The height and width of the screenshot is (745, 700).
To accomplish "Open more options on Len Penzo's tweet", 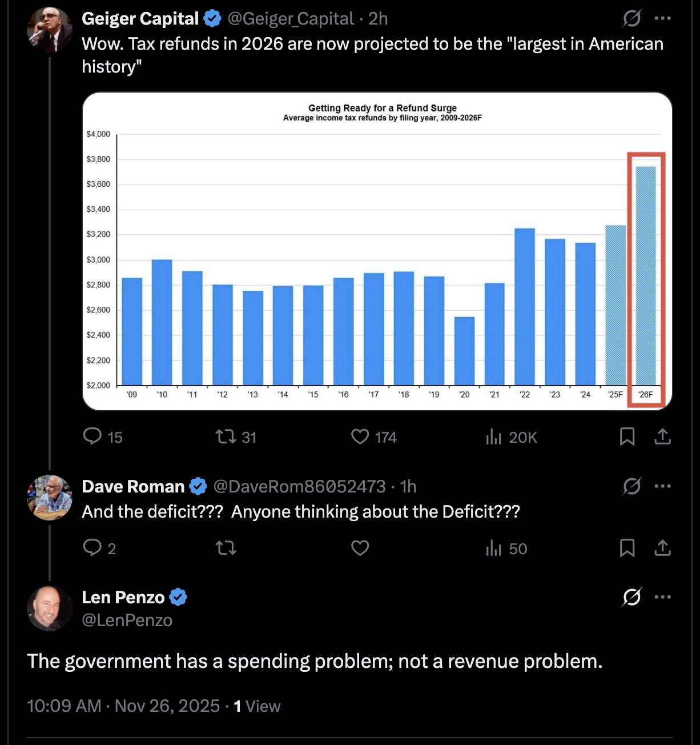I will click(x=663, y=598).
